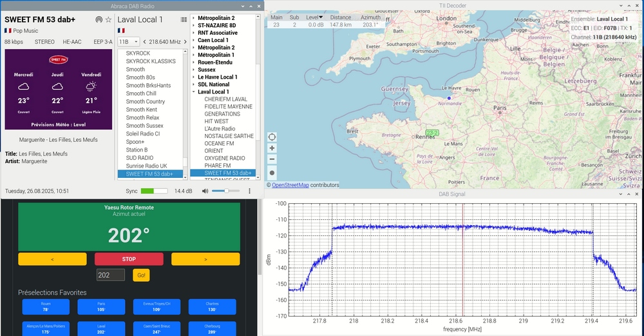Collapse the Laval Local 1 ensemble
The height and width of the screenshot is (336, 644).
click(193, 92)
